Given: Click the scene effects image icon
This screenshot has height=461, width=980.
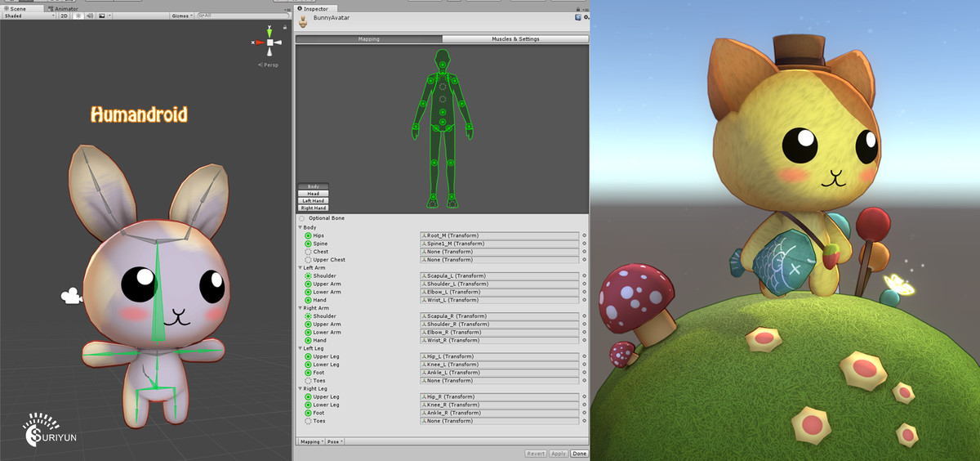Looking at the screenshot, I should (101, 16).
